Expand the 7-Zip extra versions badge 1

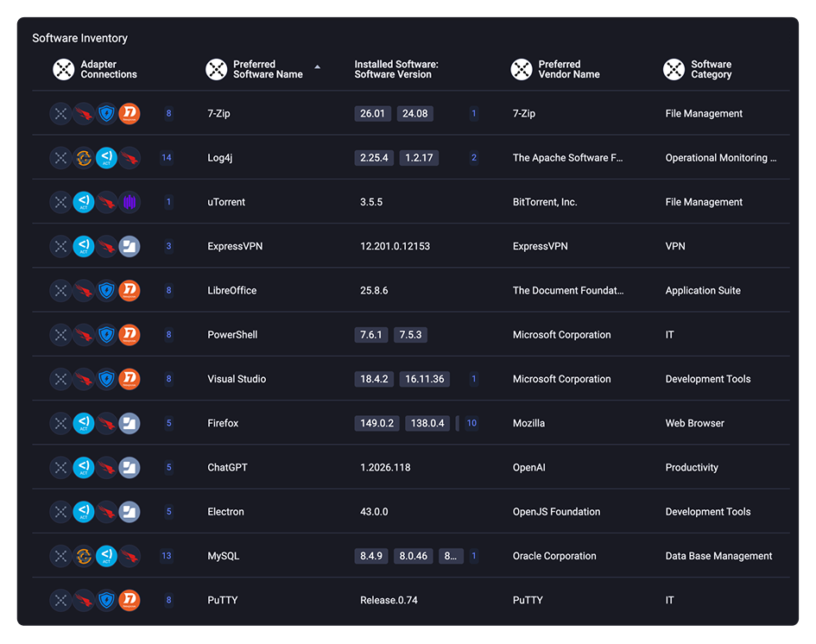click(473, 113)
